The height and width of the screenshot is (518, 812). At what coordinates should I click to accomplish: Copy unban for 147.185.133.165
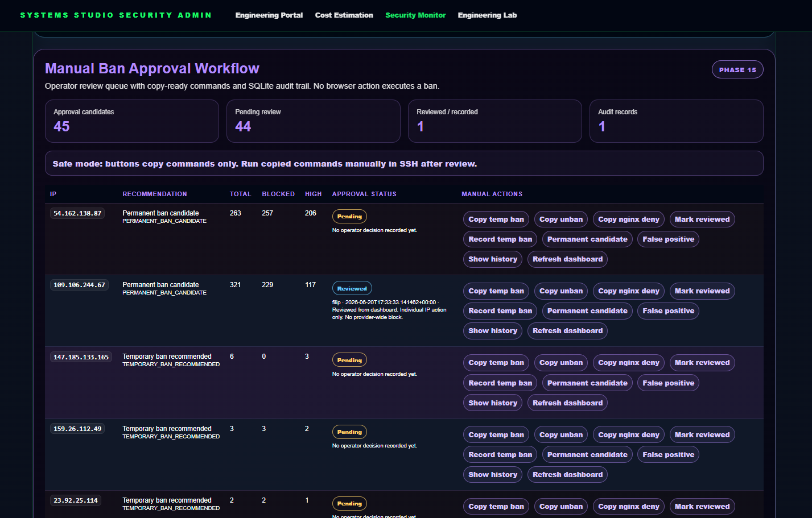pos(561,363)
